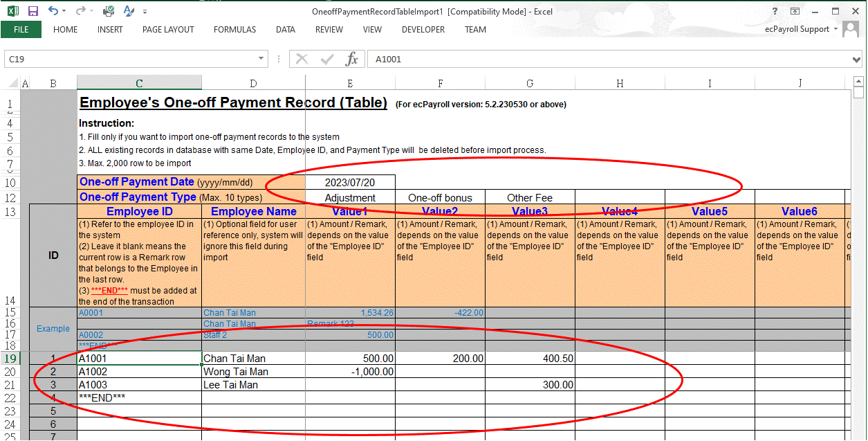Image resolution: width=868 pixels, height=441 pixels.
Task: Open the REVIEW ribbon tab
Action: 329,30
